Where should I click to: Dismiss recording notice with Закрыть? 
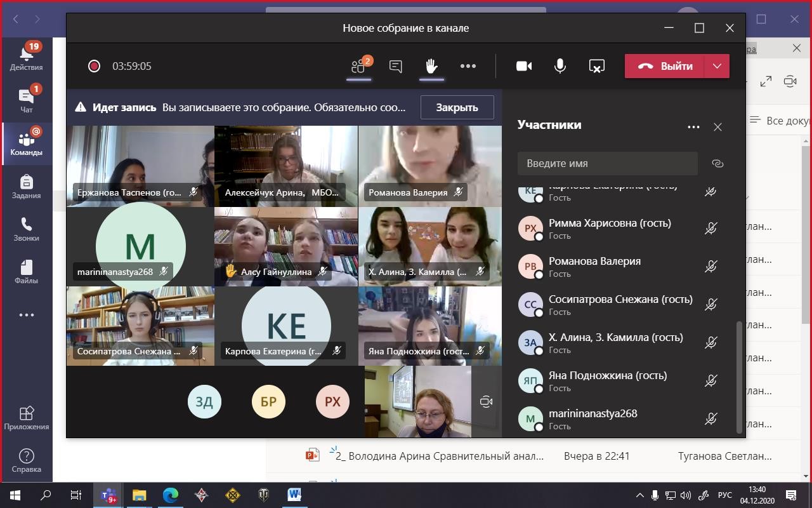point(457,107)
